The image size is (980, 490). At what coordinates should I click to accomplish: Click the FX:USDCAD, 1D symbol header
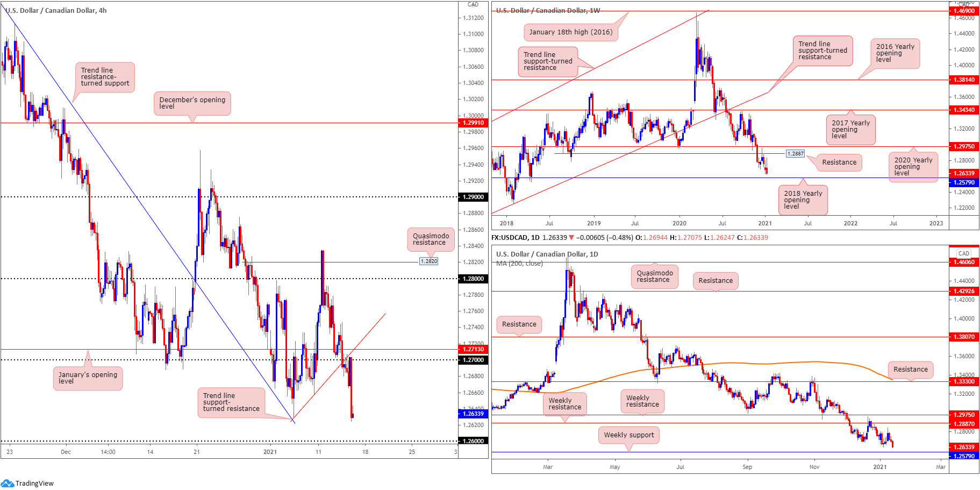515,237
